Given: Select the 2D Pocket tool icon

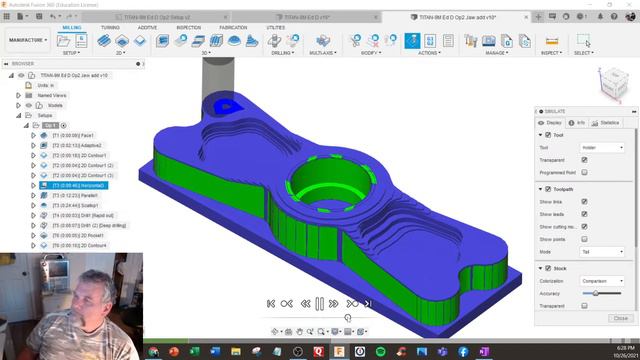Looking at the screenshot, I should pyautogui.click(x=122, y=40).
